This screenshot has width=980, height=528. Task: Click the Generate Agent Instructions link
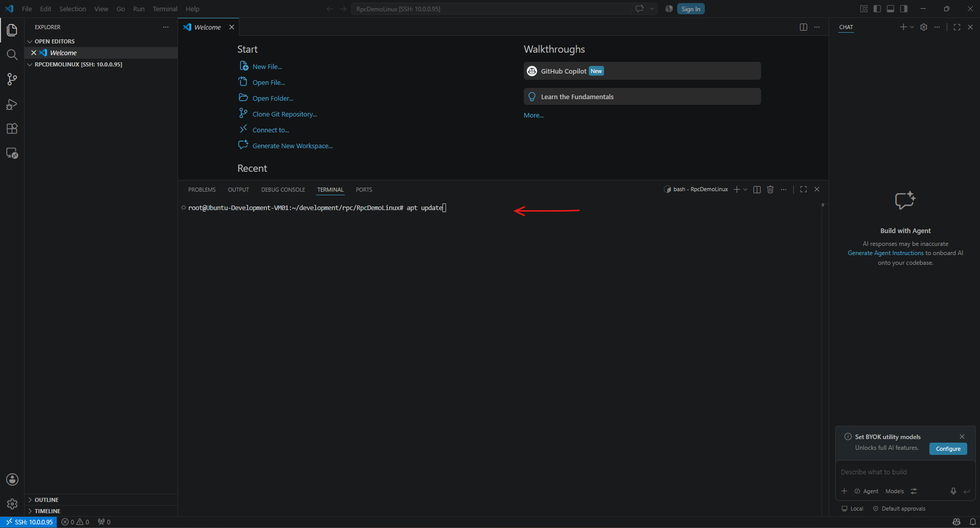886,253
